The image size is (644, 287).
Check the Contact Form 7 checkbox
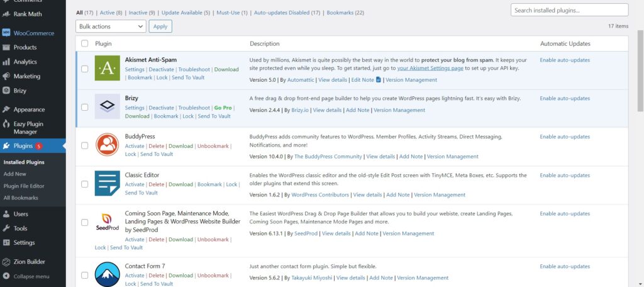click(x=85, y=275)
